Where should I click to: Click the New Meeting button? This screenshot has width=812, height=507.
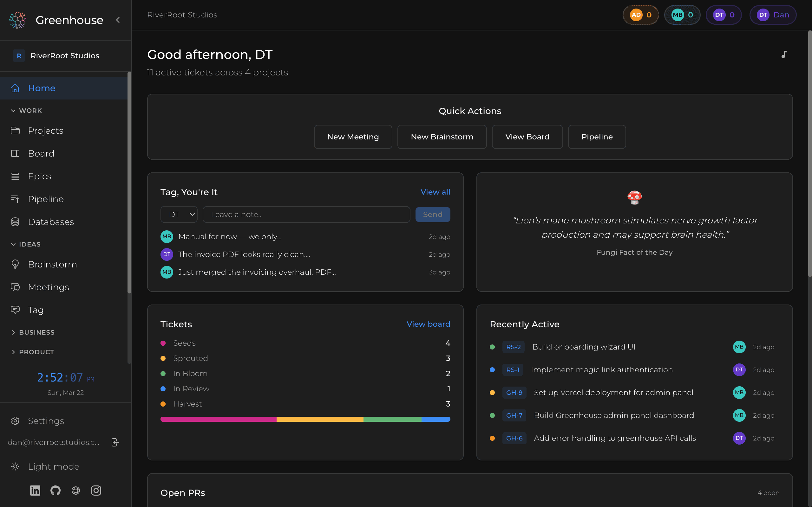[x=353, y=137]
